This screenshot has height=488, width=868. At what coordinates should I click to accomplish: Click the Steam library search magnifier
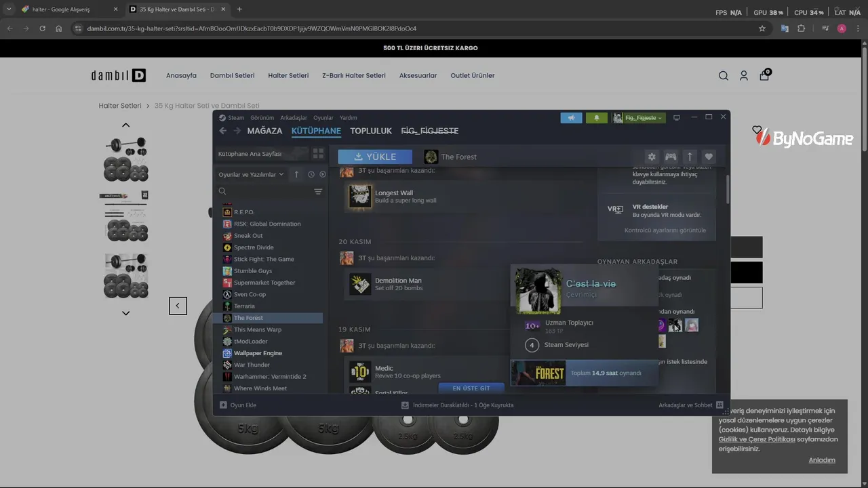point(222,192)
